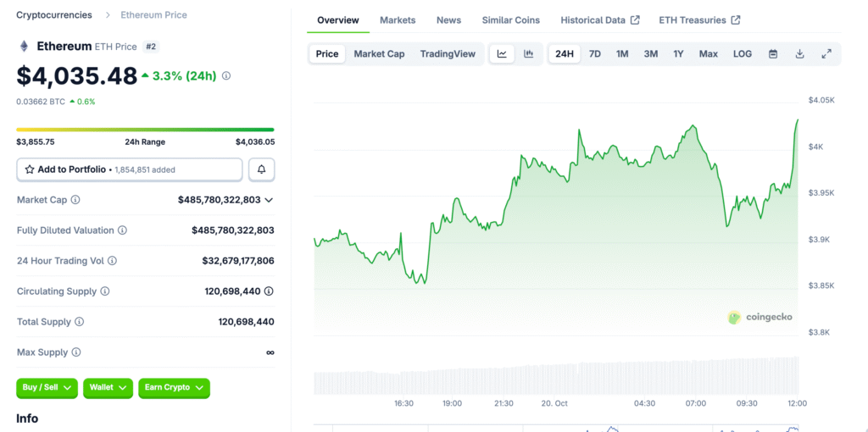The image size is (868, 432).
Task: Open the Wallet dropdown
Action: [x=108, y=388]
